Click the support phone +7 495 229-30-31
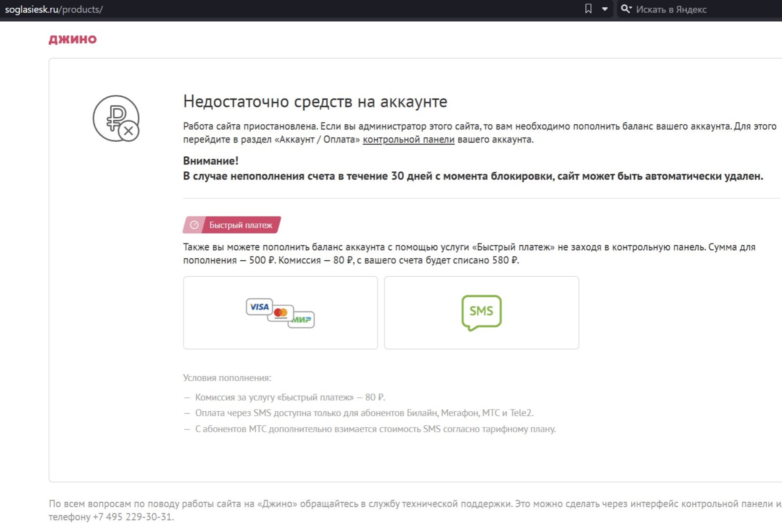The image size is (782, 532). pyautogui.click(x=133, y=517)
